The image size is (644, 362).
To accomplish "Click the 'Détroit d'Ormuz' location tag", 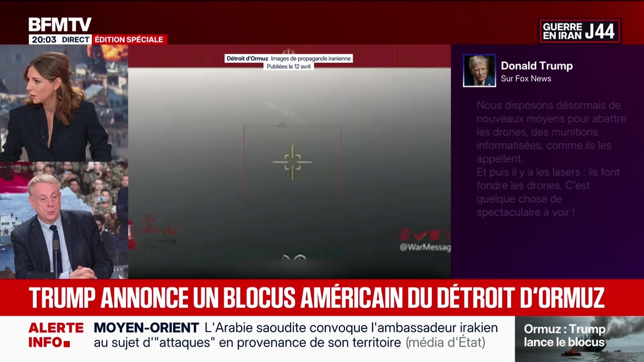I will 247,59.
